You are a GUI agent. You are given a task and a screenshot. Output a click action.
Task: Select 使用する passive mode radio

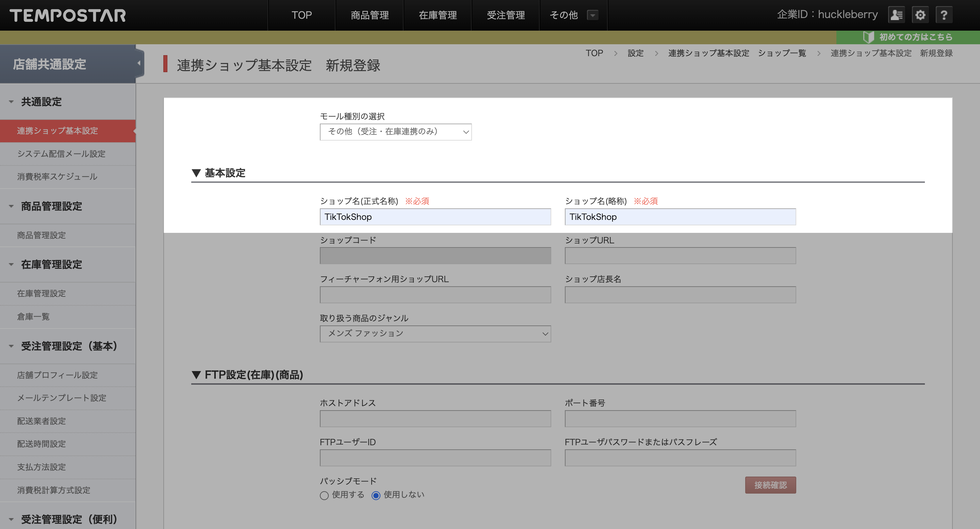coord(324,495)
